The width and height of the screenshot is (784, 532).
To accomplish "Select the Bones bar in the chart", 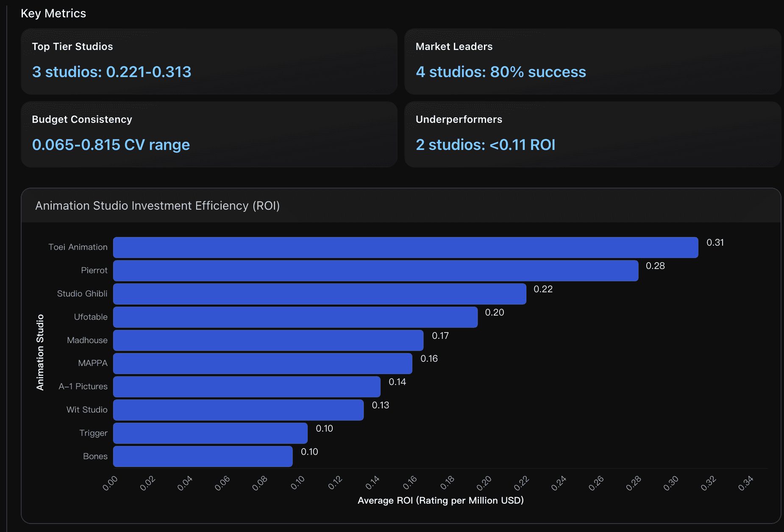I will [x=203, y=457].
